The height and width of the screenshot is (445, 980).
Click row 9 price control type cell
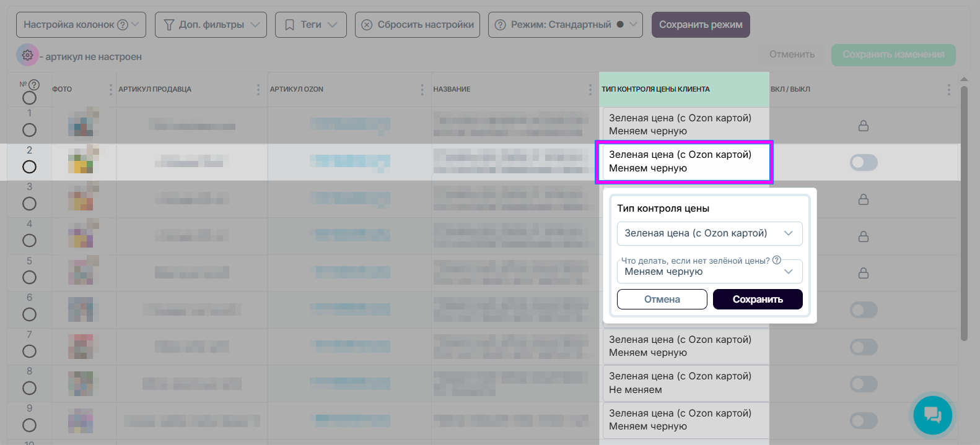[x=686, y=420]
